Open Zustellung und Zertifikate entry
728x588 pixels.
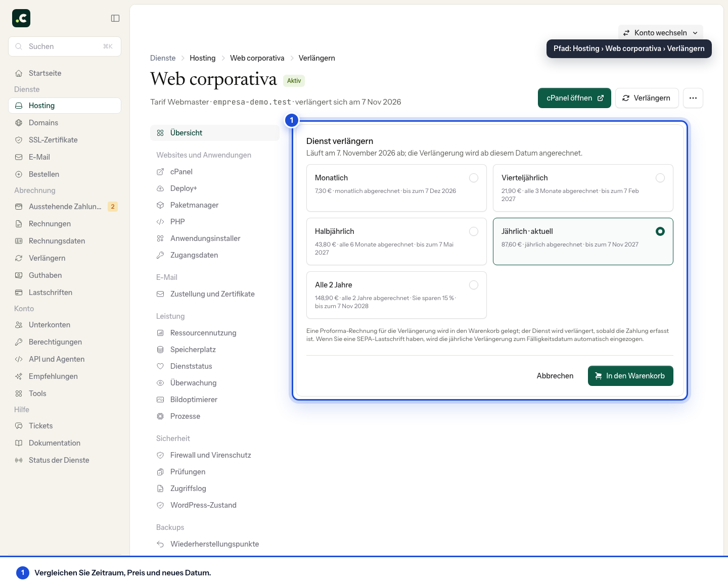(215, 294)
